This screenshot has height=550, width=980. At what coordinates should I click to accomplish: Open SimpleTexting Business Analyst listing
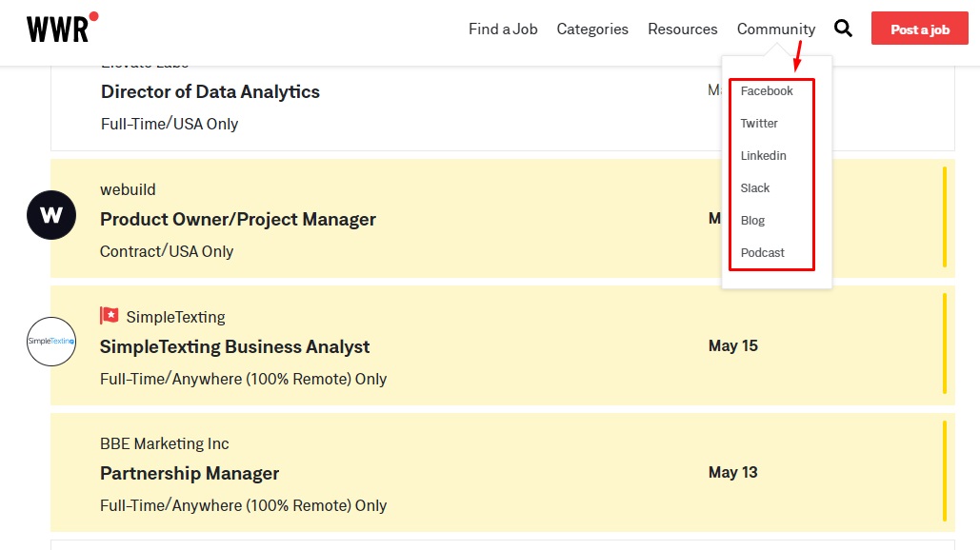[x=235, y=347]
